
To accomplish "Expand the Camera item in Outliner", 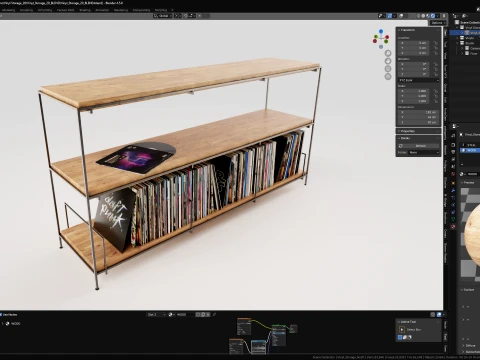I will [x=463, y=48].
